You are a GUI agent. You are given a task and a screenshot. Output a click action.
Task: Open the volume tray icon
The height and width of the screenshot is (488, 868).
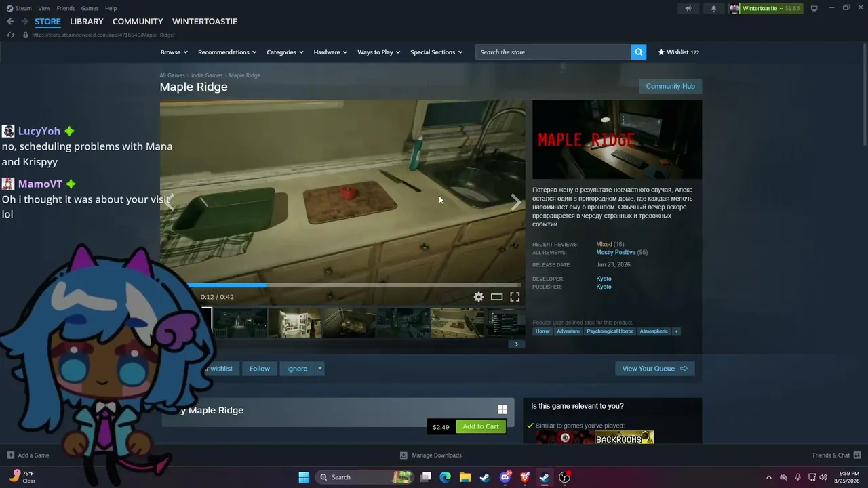(x=823, y=477)
